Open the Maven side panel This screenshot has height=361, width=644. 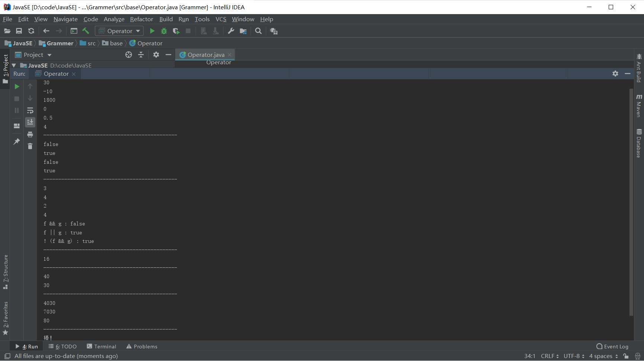tap(639, 105)
